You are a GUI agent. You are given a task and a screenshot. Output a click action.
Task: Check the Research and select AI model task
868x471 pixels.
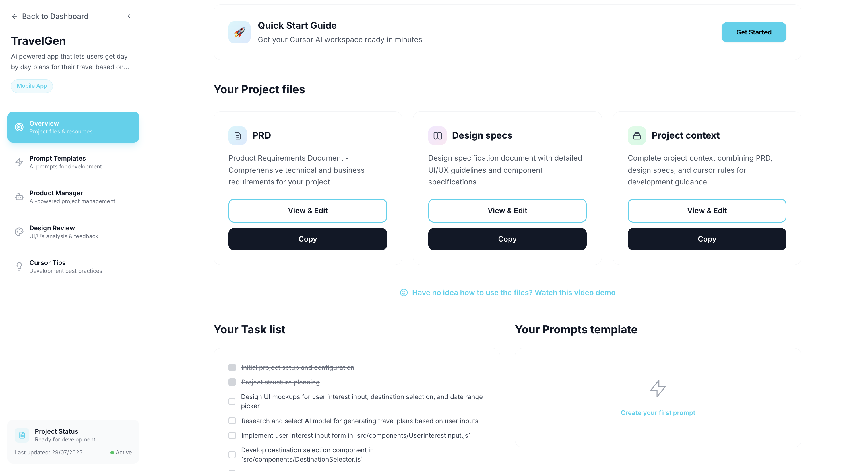[232, 421]
